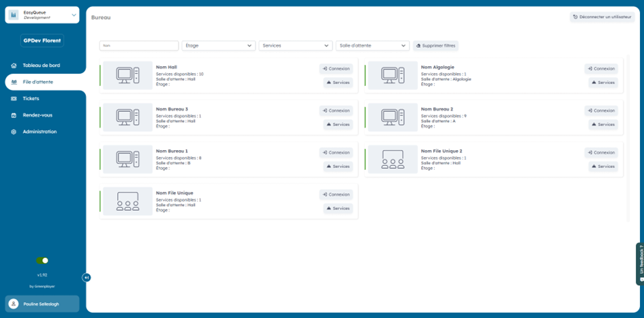Expand the Services filter dropdown
The width and height of the screenshot is (644, 318).
(295, 46)
